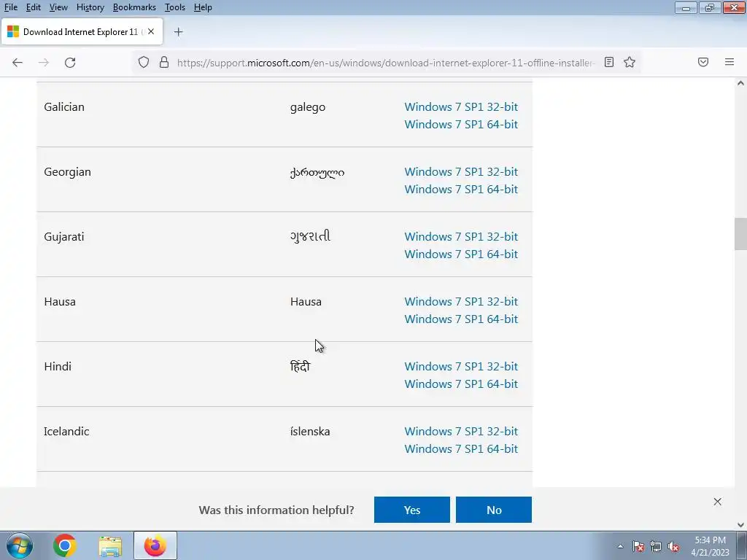Answer No to the helpfulness question

(494, 510)
